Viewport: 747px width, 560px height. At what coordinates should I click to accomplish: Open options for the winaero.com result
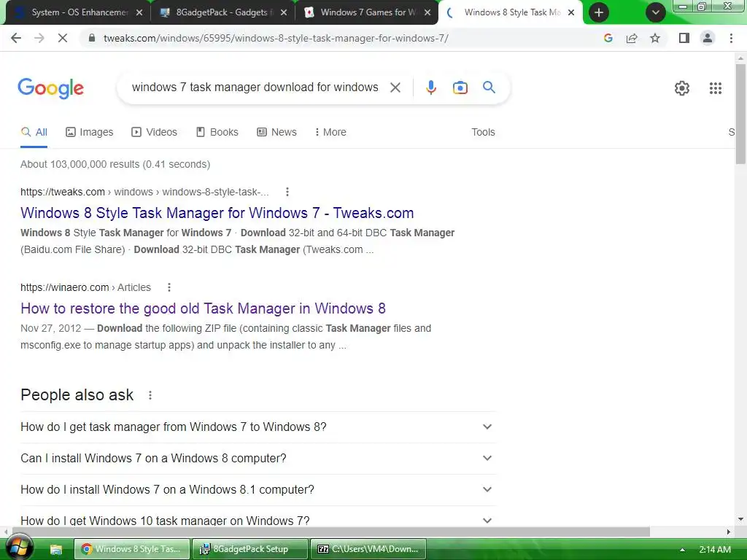pos(169,287)
